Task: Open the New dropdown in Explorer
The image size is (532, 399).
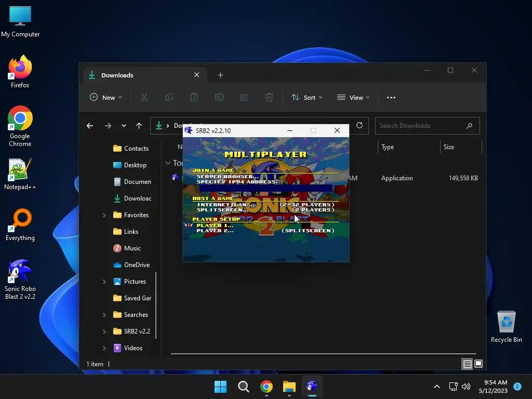Action: pos(105,97)
